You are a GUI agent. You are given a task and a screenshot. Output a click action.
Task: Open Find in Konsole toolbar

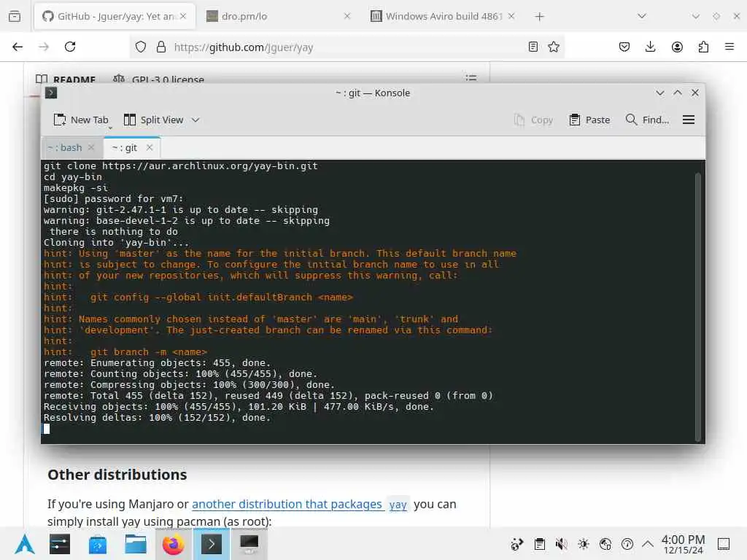tap(647, 120)
